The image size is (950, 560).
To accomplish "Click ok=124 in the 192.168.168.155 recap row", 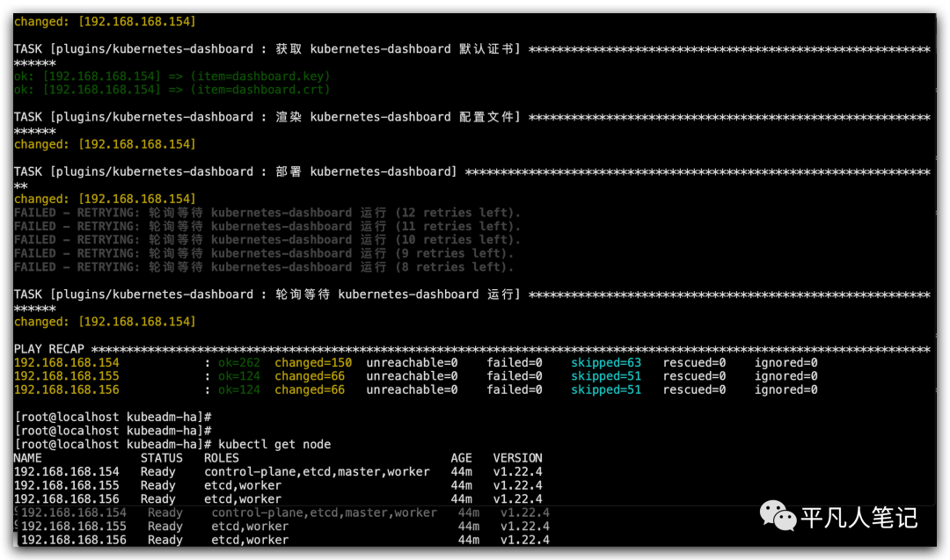I will tap(238, 376).
